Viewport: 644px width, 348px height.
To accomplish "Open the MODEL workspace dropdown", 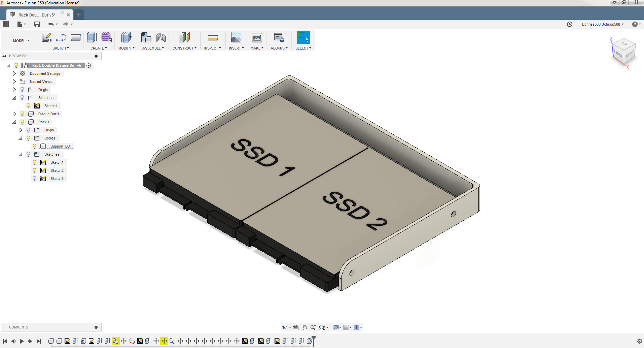I will coord(21,41).
